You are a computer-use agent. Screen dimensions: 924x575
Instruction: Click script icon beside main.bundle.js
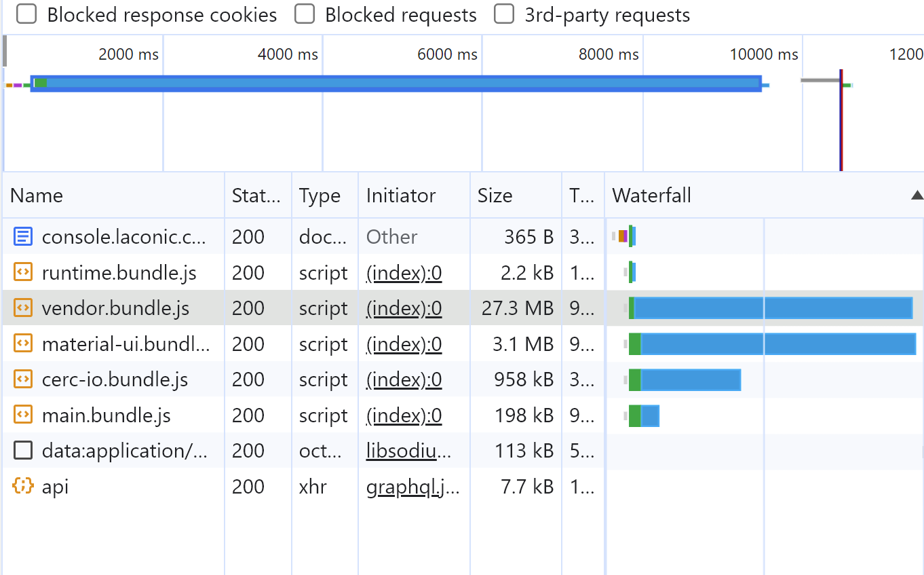pyautogui.click(x=23, y=415)
